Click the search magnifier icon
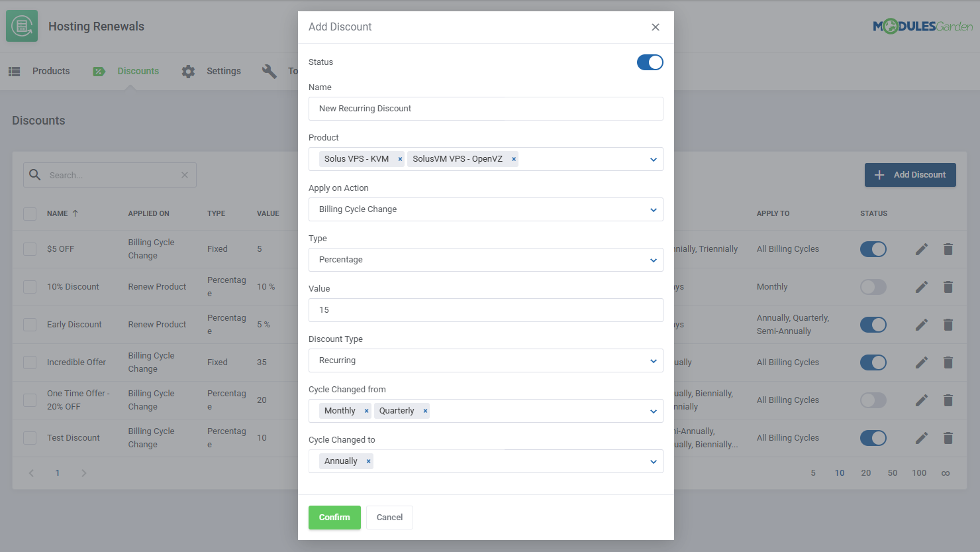This screenshot has width=980, height=552. click(x=34, y=174)
